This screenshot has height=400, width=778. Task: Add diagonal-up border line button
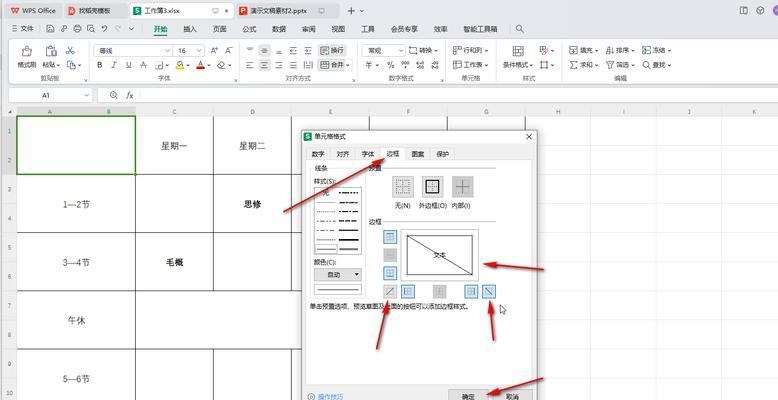pyautogui.click(x=390, y=291)
